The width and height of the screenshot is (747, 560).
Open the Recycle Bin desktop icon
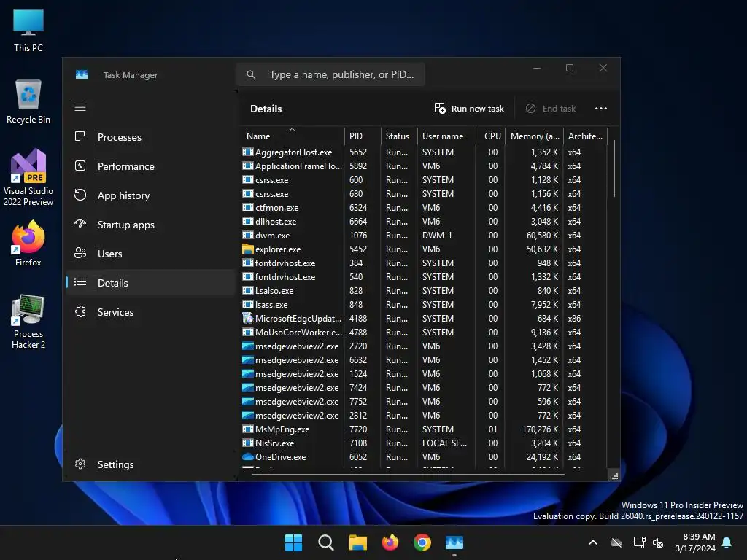(x=28, y=101)
